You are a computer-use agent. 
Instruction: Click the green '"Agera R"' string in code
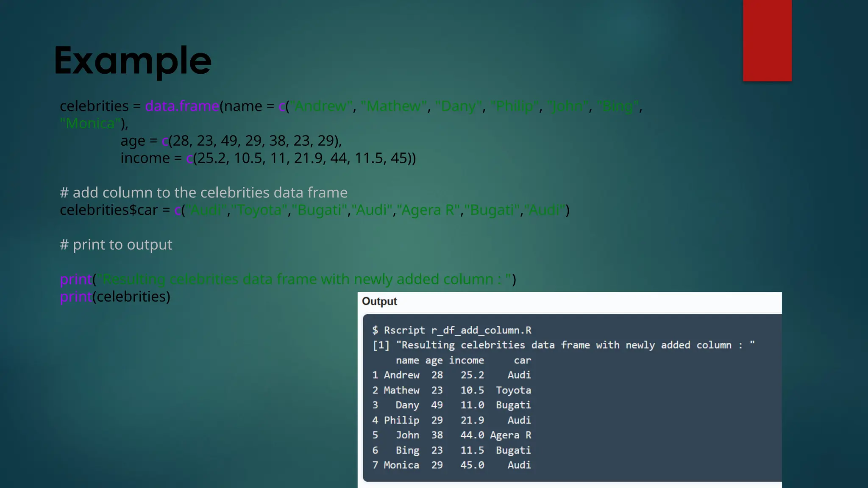428,210
